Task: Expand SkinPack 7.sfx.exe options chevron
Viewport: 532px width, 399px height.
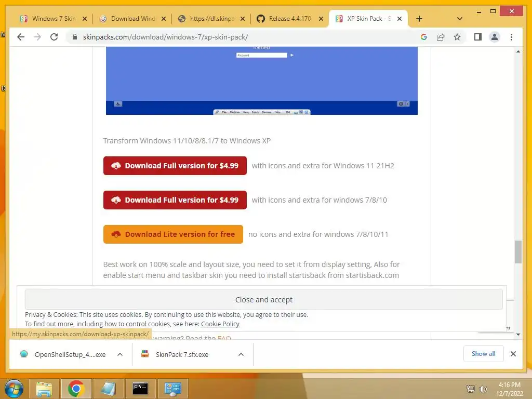Action: coord(241,354)
